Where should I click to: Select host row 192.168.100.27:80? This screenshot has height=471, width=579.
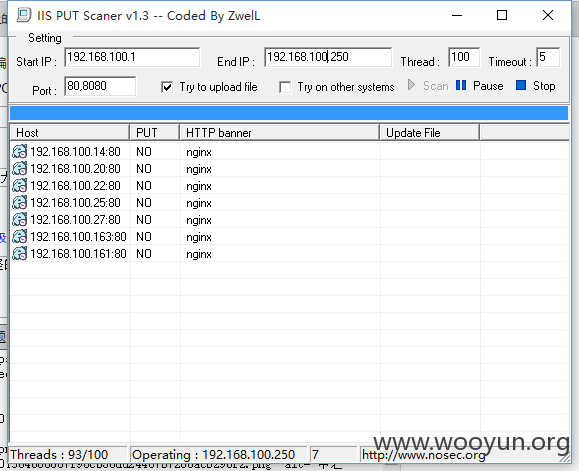point(290,219)
